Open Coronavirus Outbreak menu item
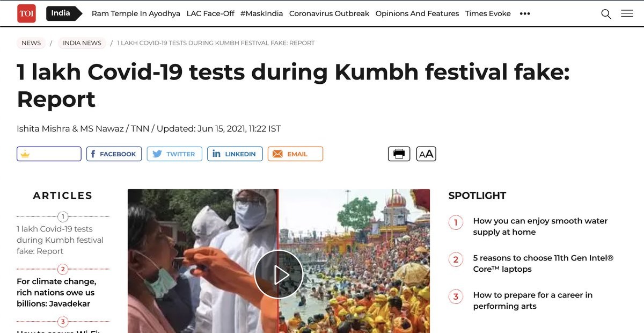This screenshot has width=644, height=333. (x=329, y=13)
